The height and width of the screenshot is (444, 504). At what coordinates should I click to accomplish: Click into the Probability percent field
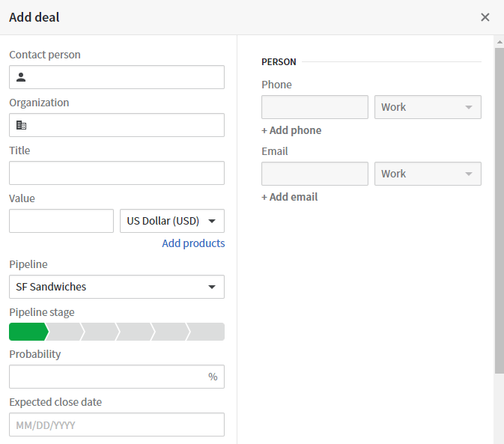click(x=117, y=376)
